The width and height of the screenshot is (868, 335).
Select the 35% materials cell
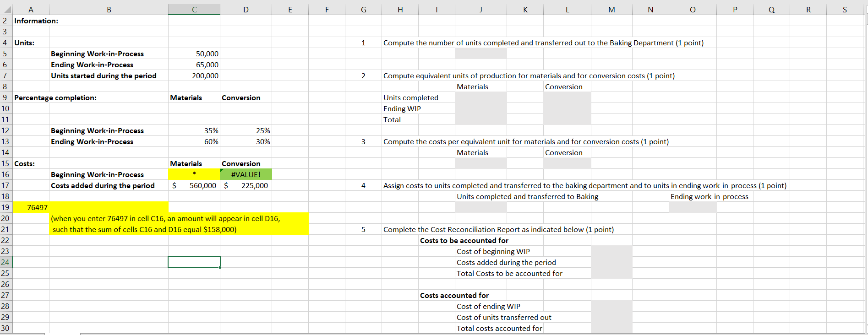pyautogui.click(x=194, y=130)
